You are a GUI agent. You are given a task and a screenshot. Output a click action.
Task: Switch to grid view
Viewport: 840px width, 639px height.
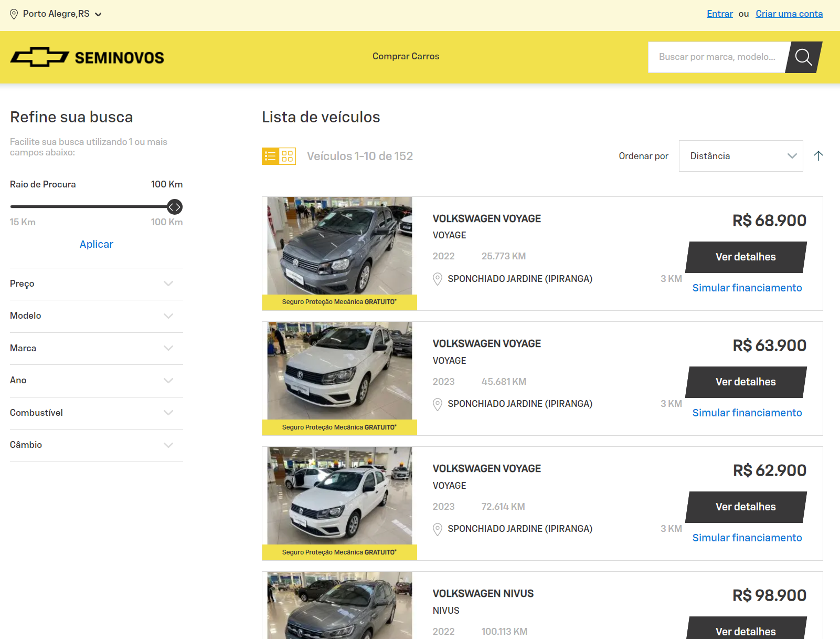287,155
